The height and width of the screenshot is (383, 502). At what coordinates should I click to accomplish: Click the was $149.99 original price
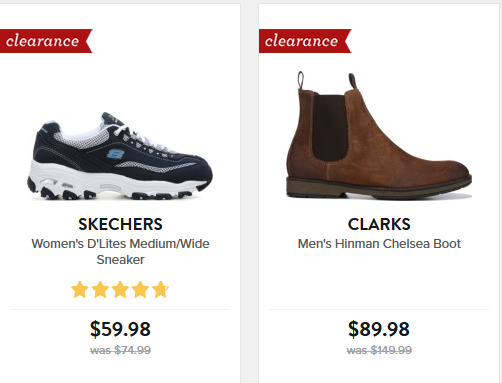(379, 350)
